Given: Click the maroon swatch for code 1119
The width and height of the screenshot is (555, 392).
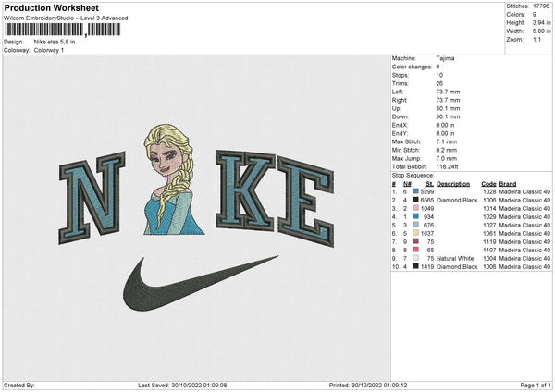Looking at the screenshot, I should coord(416,241).
